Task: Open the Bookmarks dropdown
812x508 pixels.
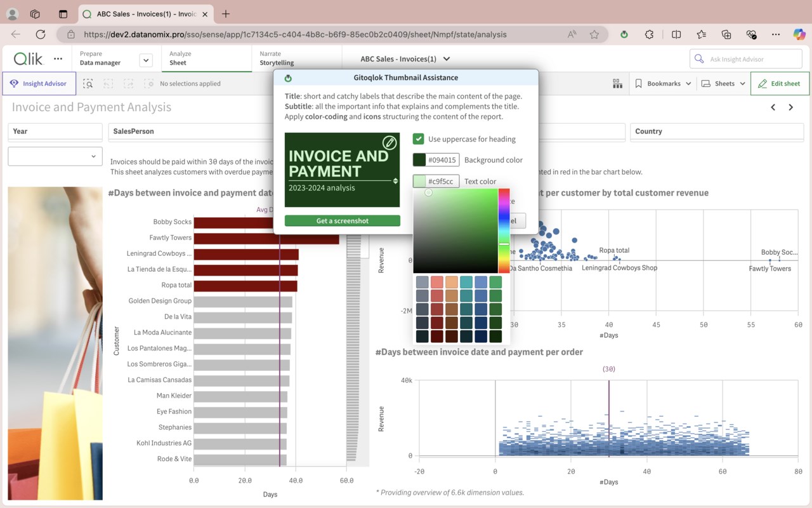Action: click(663, 83)
